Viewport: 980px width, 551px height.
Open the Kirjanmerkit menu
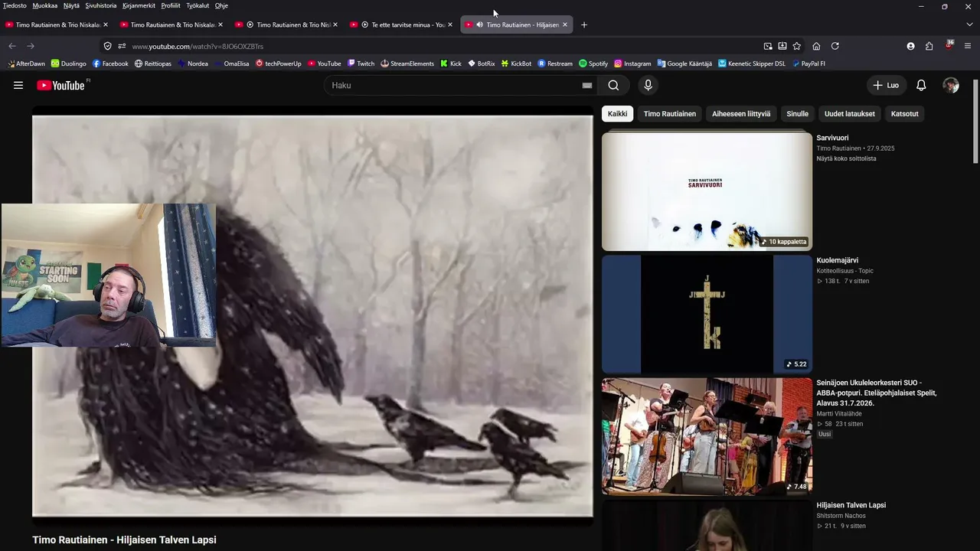[x=139, y=5]
